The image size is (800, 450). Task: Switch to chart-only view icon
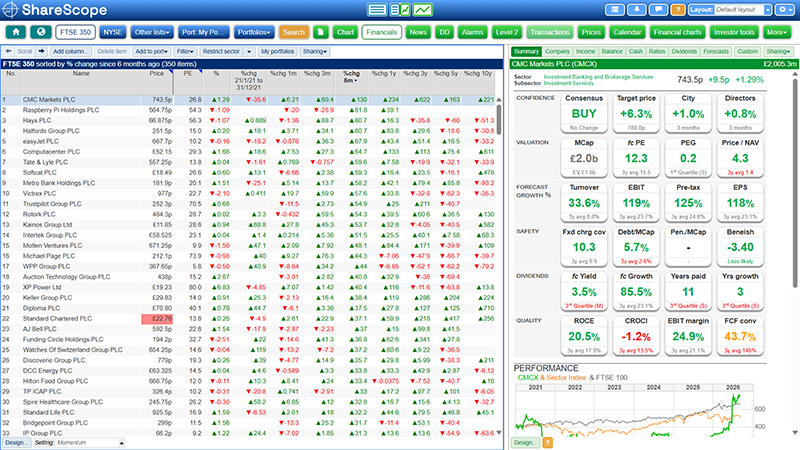(423, 9)
